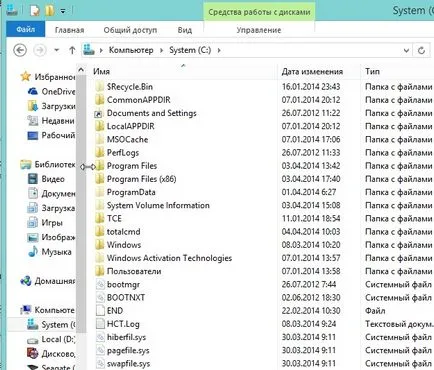Open the Музыка library
The height and width of the screenshot is (370, 434).
tap(50, 252)
